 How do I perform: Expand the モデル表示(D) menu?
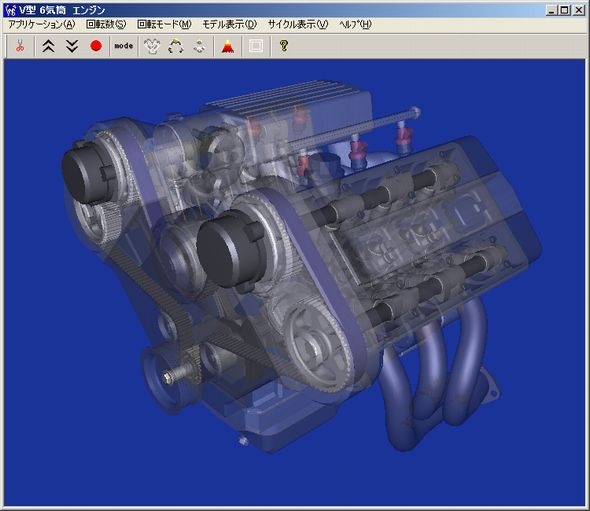230,24
